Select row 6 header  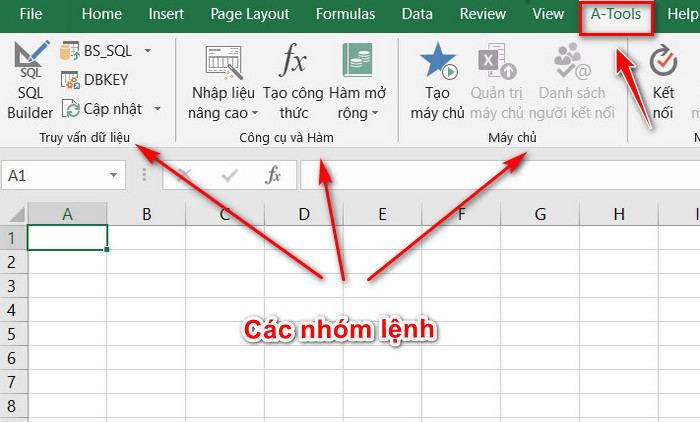tap(13, 358)
